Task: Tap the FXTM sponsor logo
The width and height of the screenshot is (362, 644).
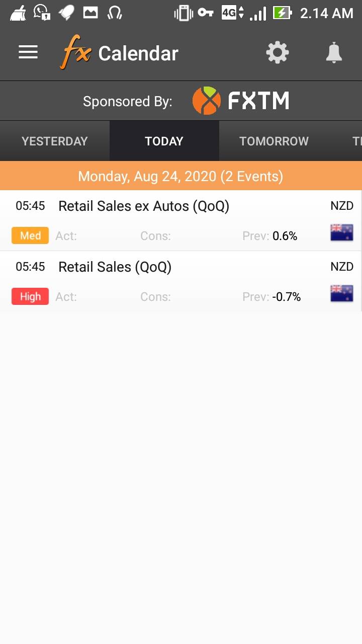Action: click(241, 101)
